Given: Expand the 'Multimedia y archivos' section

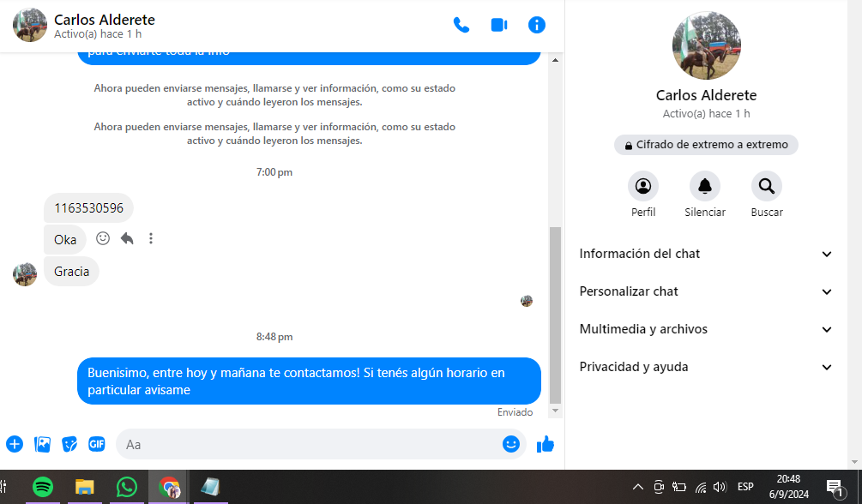Looking at the screenshot, I should tap(705, 329).
